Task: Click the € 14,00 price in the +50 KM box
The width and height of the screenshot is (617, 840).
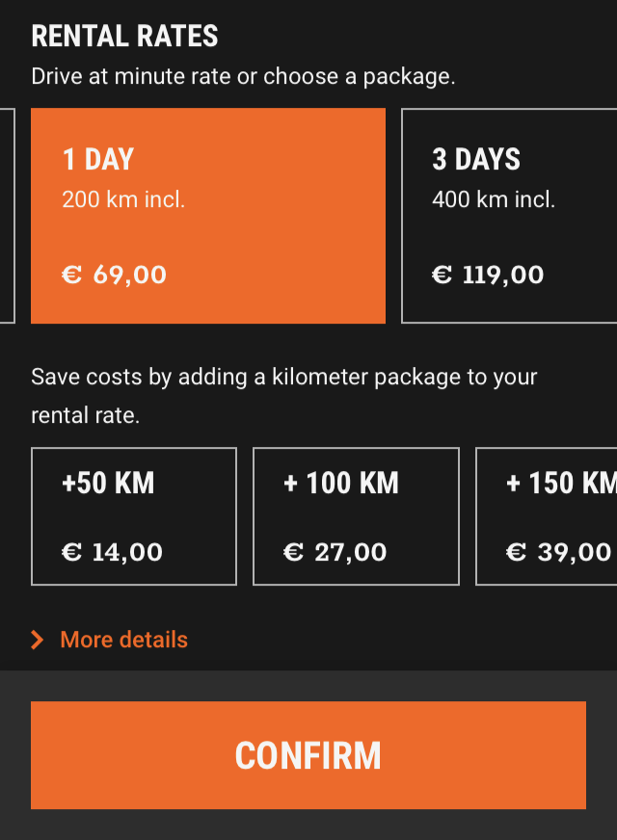Action: point(112,552)
